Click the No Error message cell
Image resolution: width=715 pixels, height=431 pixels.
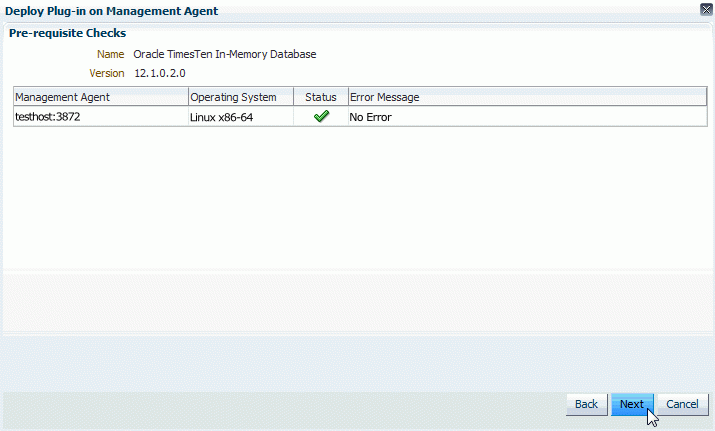(x=528, y=117)
